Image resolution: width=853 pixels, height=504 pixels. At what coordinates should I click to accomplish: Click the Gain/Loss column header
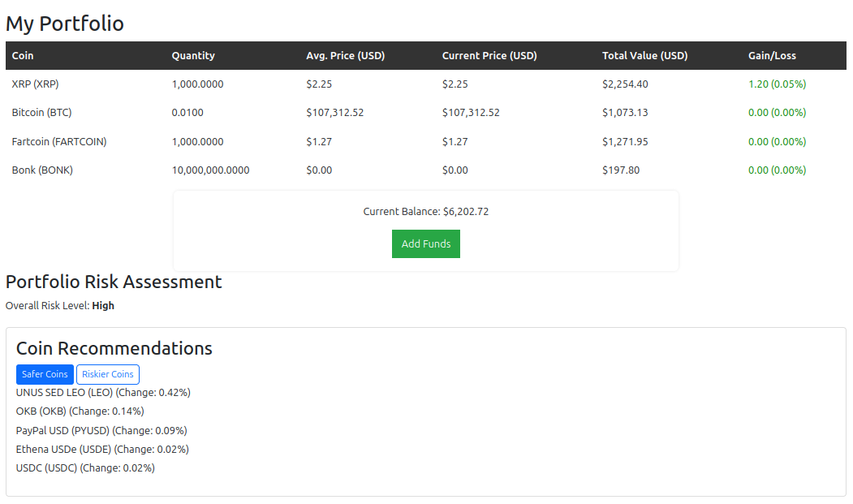click(772, 56)
